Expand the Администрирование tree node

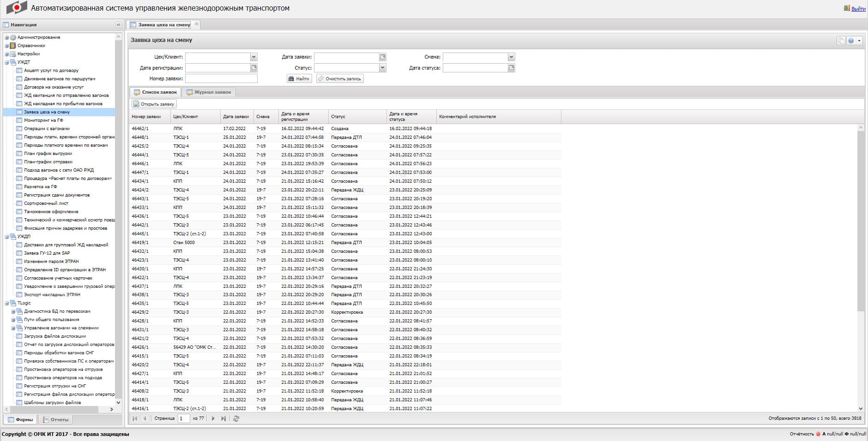coord(6,37)
